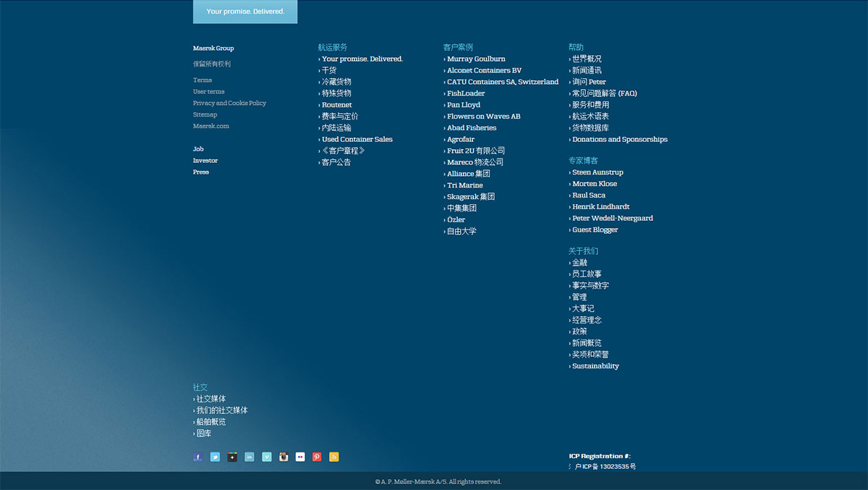Open Donations and Sponsorships link
Screen dimensions: 868x490
click(x=618, y=140)
